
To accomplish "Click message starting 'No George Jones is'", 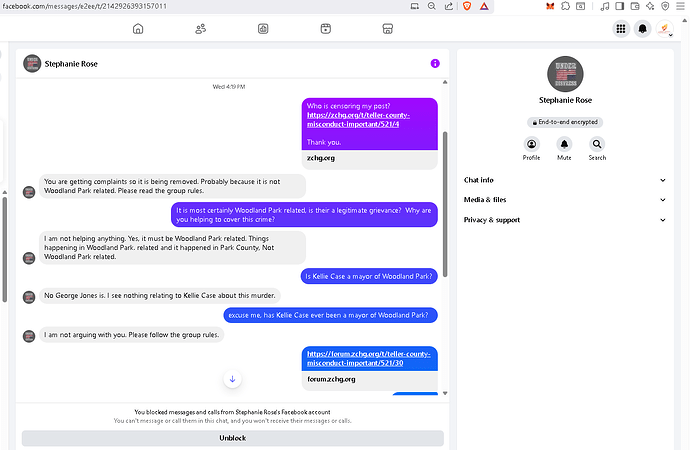I will click(x=160, y=296).
